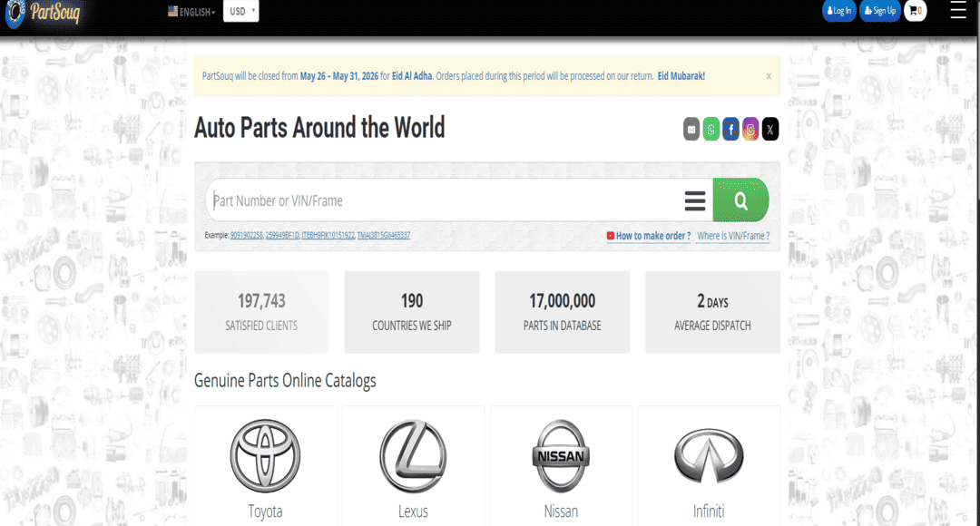Open the Facebook social icon
The image size is (980, 526).
pyautogui.click(x=730, y=130)
